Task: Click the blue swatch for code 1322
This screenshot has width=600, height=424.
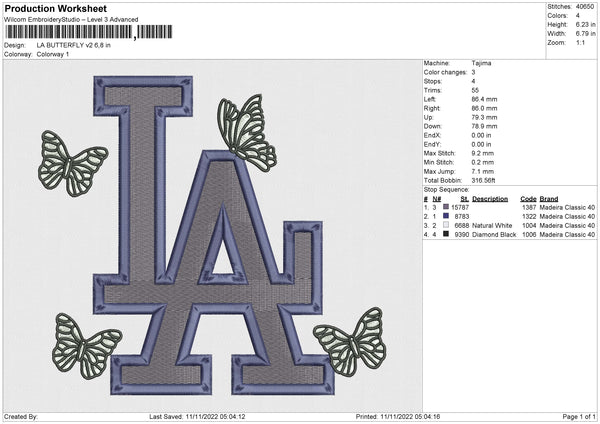Action: point(446,216)
